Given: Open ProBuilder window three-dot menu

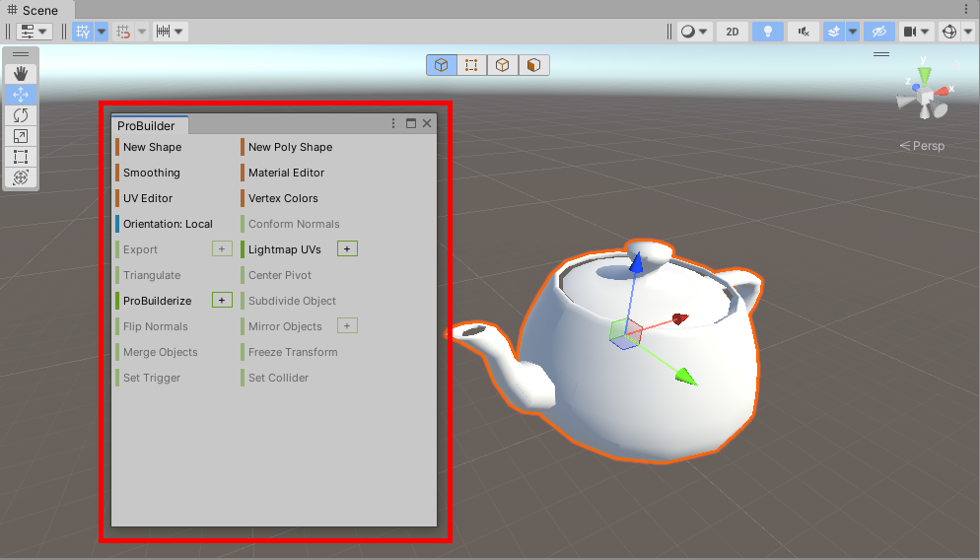Looking at the screenshot, I should (393, 123).
